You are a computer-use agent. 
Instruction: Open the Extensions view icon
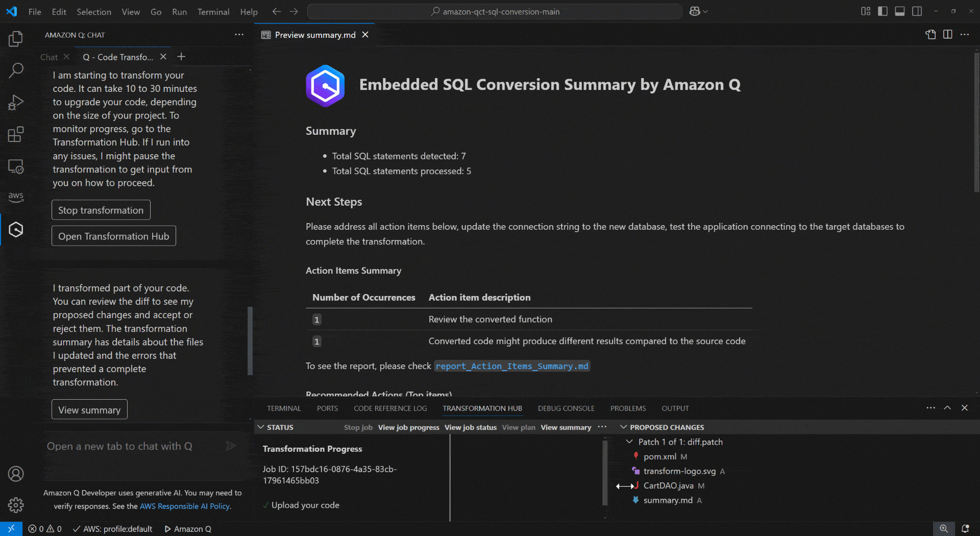click(16, 134)
